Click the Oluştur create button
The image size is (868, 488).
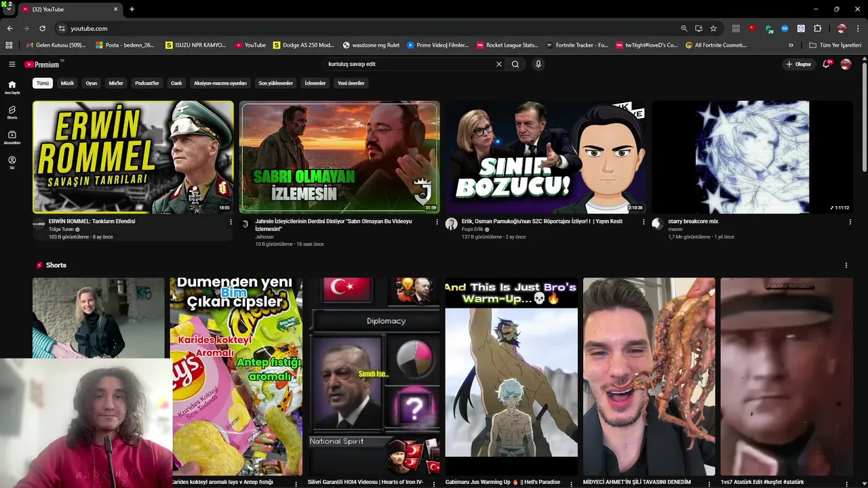(x=798, y=64)
